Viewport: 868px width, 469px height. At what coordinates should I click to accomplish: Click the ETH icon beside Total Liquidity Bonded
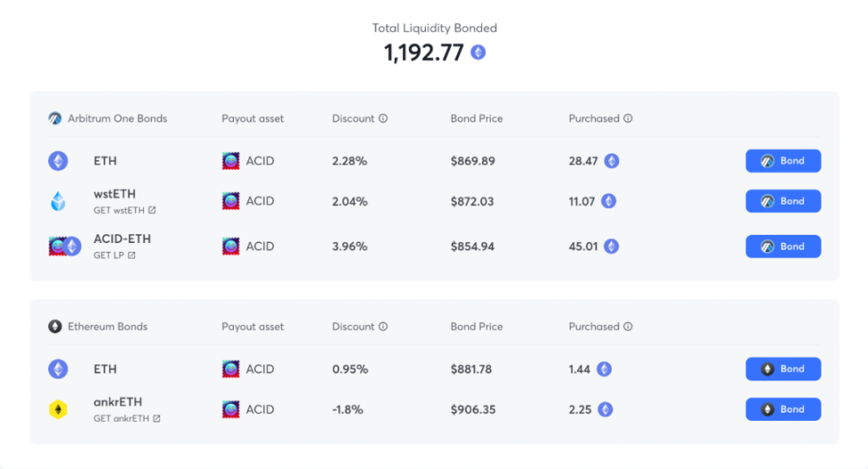(x=479, y=53)
